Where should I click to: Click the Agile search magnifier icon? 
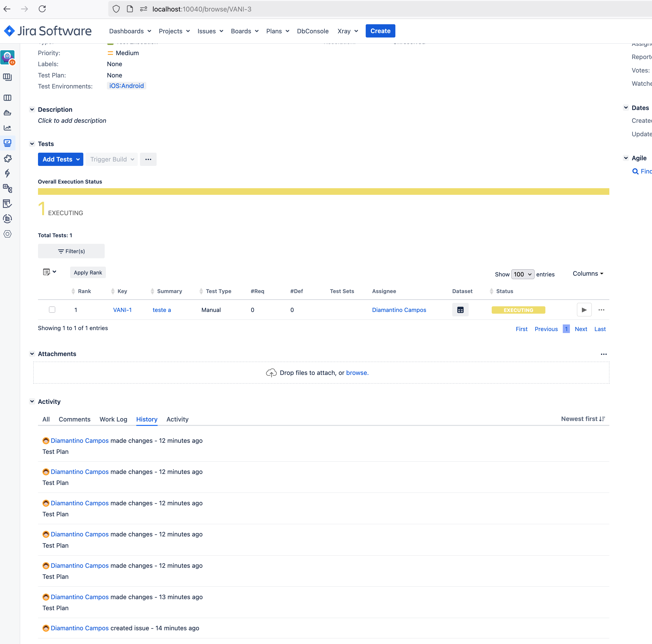point(635,171)
